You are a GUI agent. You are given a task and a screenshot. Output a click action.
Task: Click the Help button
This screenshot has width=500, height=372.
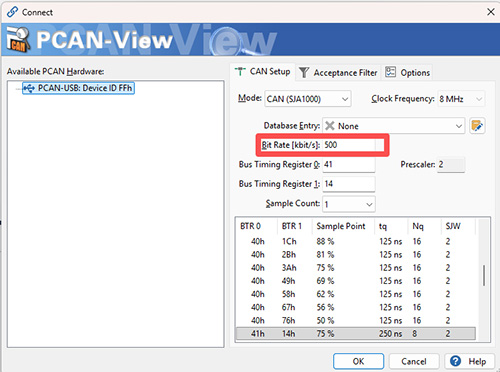(469, 361)
